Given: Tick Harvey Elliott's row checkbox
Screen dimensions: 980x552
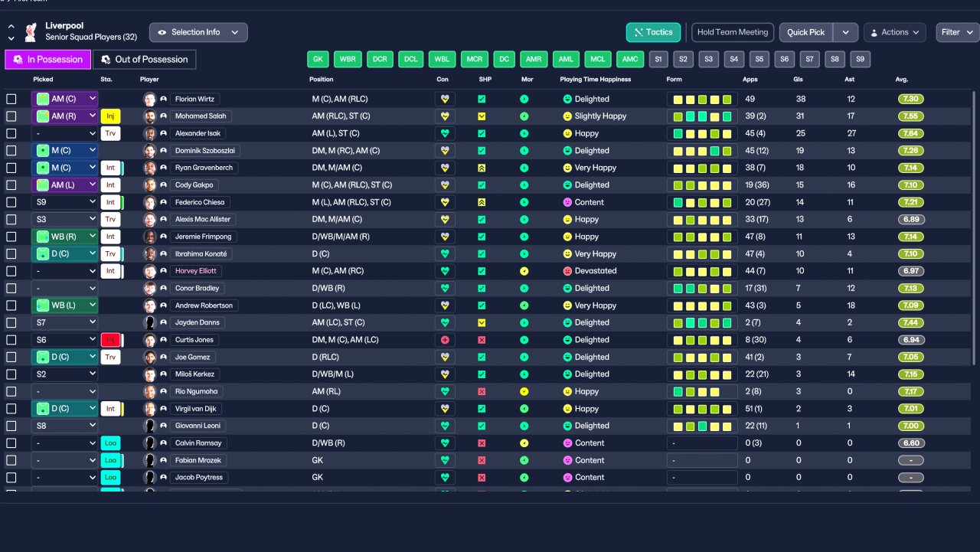Looking at the screenshot, I should [x=11, y=271].
